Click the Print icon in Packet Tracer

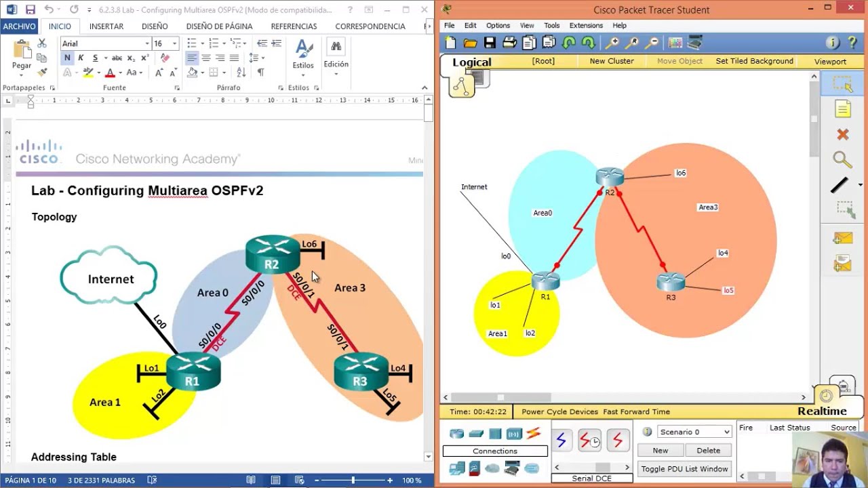[509, 43]
